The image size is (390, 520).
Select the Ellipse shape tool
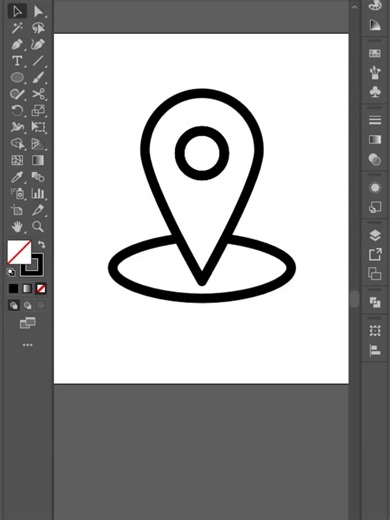click(17, 77)
